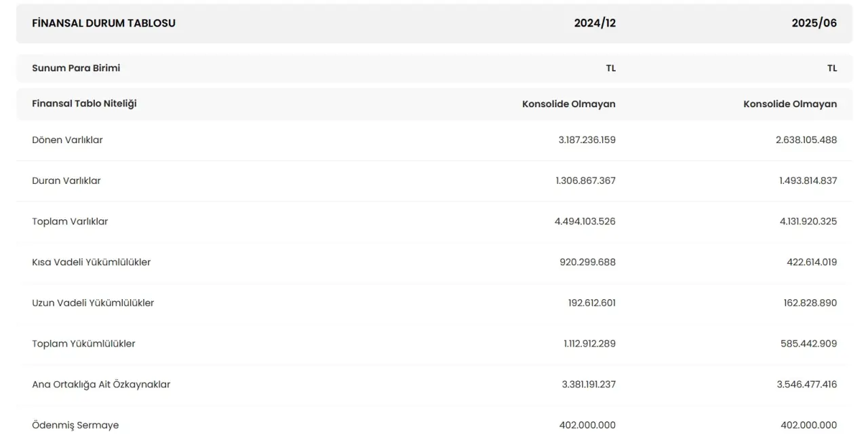Image resolution: width=868 pixels, height=445 pixels.
Task: Click the FİNANSAL DURUM TABLOSU header title
Action: 104,23
